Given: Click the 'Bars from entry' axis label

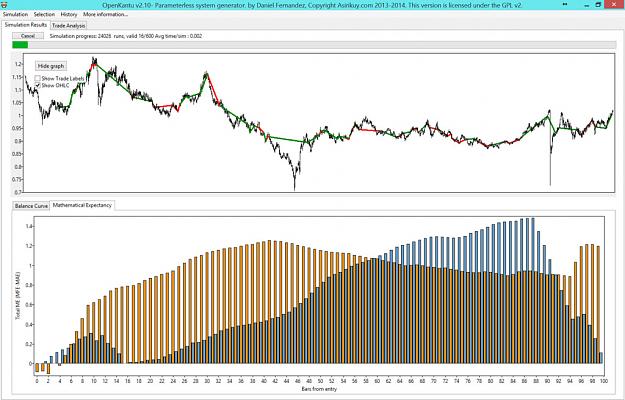Looking at the screenshot, I should pyautogui.click(x=319, y=389).
